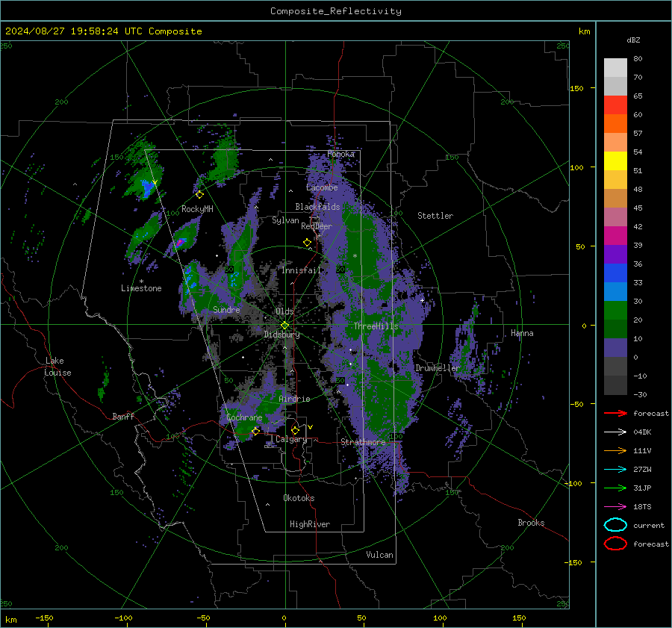Select the orange 57-60 dBZ swatch
The image size is (672, 628).
coord(615,124)
